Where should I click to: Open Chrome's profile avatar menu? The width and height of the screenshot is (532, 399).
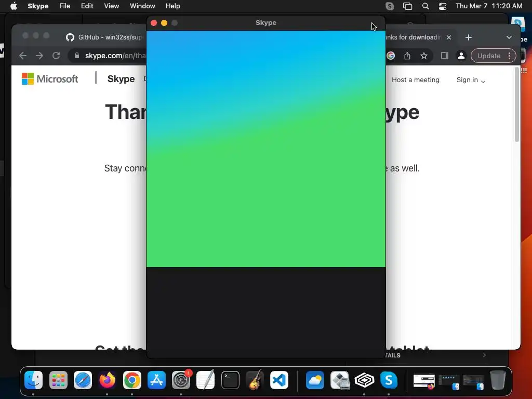tap(461, 56)
